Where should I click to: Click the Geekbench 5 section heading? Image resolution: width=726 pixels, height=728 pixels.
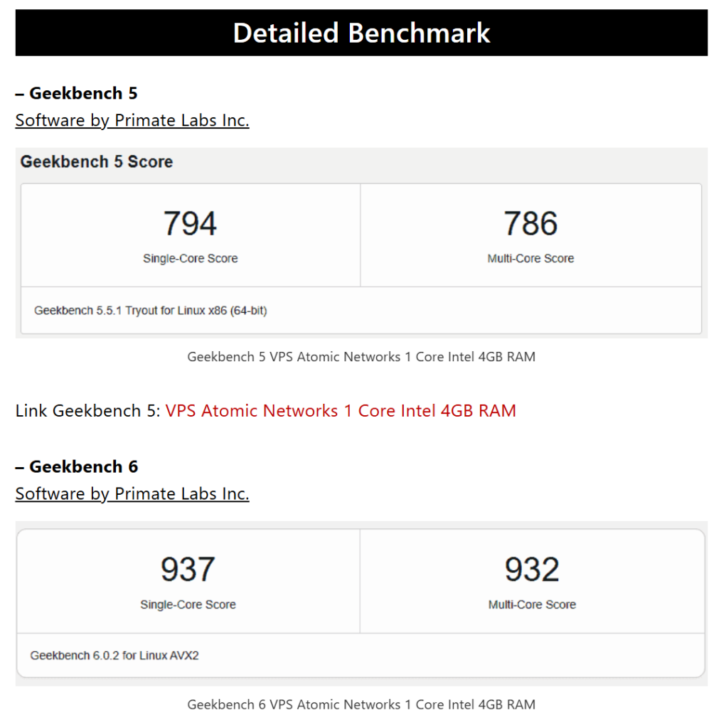coord(77,93)
